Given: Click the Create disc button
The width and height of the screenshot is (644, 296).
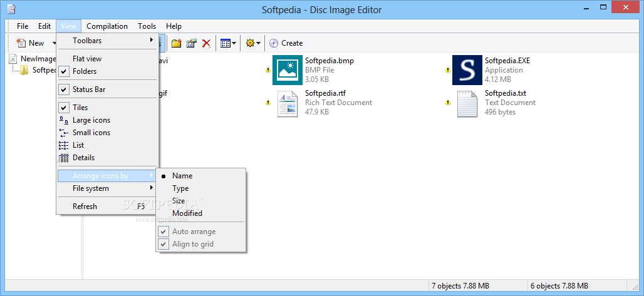Looking at the screenshot, I should point(286,43).
